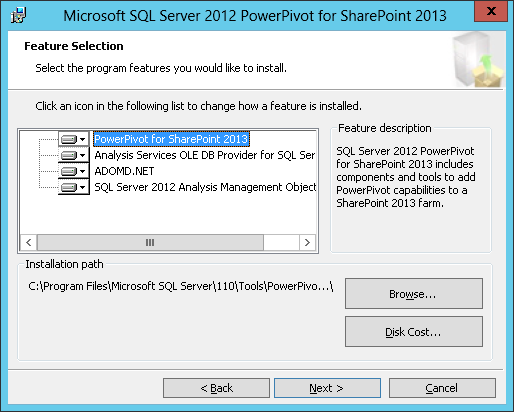
Task: Click the installation path text C:\Program Files\Microsoft SQL Server
Action: coord(181,286)
